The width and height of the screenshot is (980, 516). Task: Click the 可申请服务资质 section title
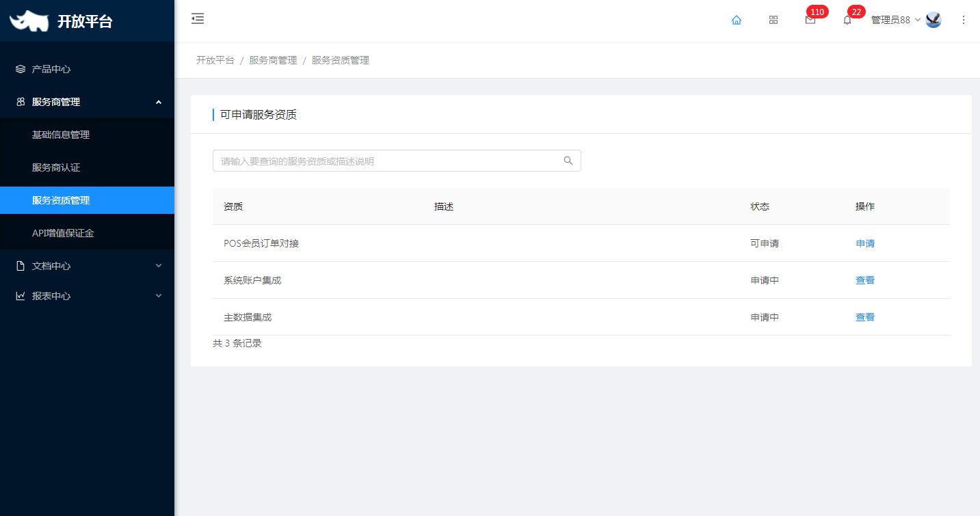tap(259, 114)
